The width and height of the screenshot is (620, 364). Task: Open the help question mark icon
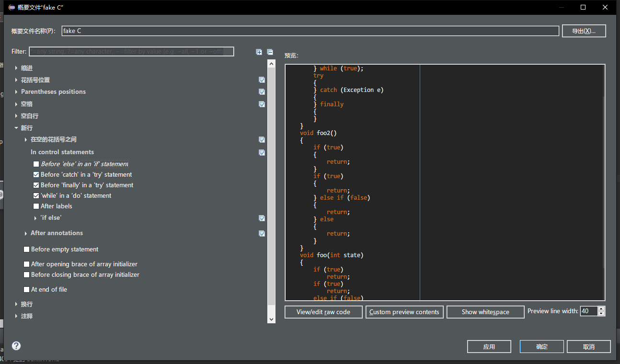coord(16,346)
